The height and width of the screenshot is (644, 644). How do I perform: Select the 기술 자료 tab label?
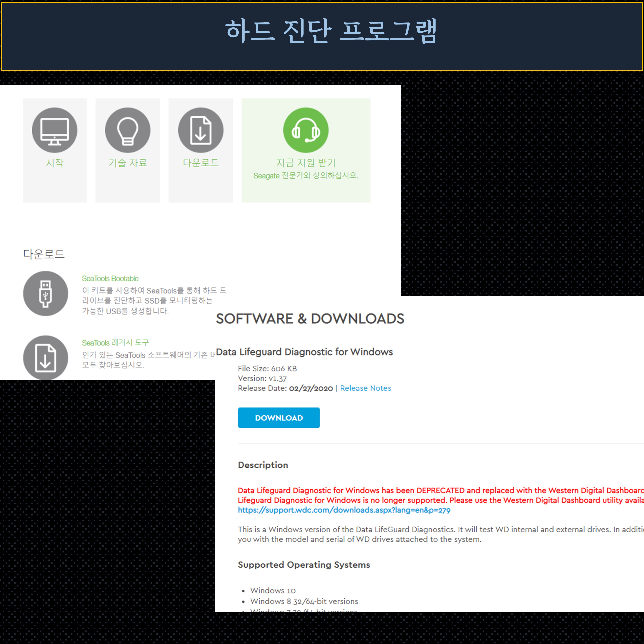tap(128, 163)
